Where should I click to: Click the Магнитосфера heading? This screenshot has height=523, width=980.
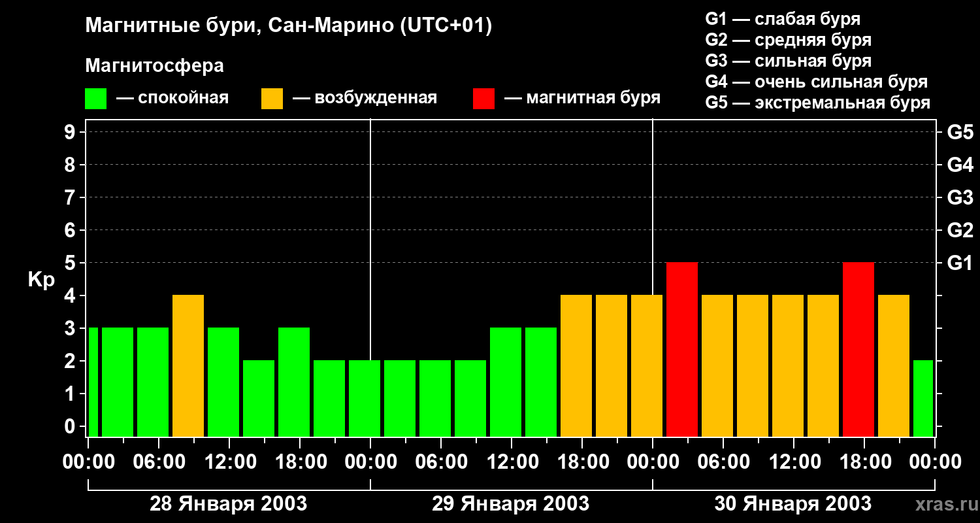154,66
